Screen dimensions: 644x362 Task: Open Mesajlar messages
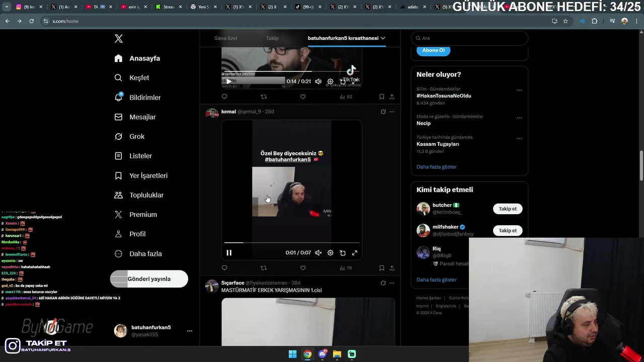[135, 117]
